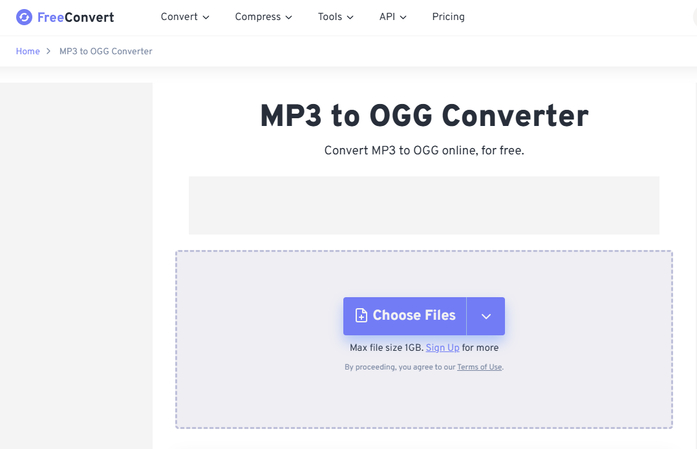Select the MP3 to OGG Converter breadcrumb
The image size is (697, 449).
[x=106, y=51]
